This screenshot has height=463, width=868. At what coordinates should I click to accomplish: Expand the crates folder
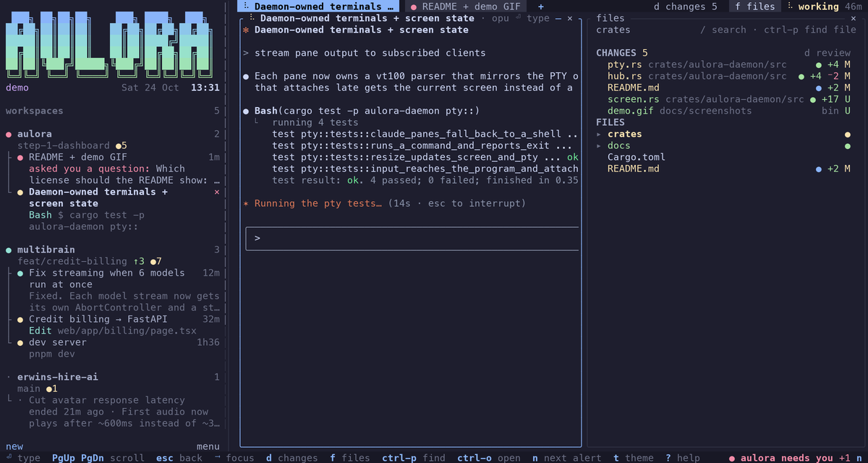point(599,134)
